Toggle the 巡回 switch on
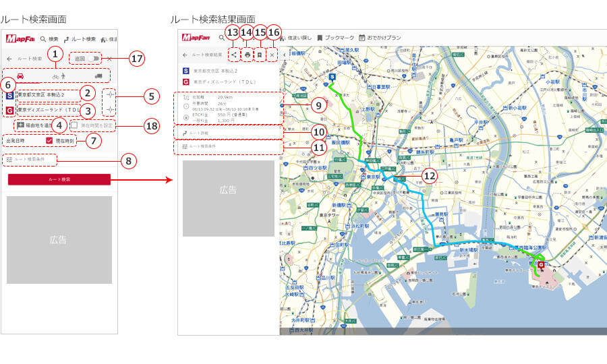The image size is (607, 364). click(94, 59)
